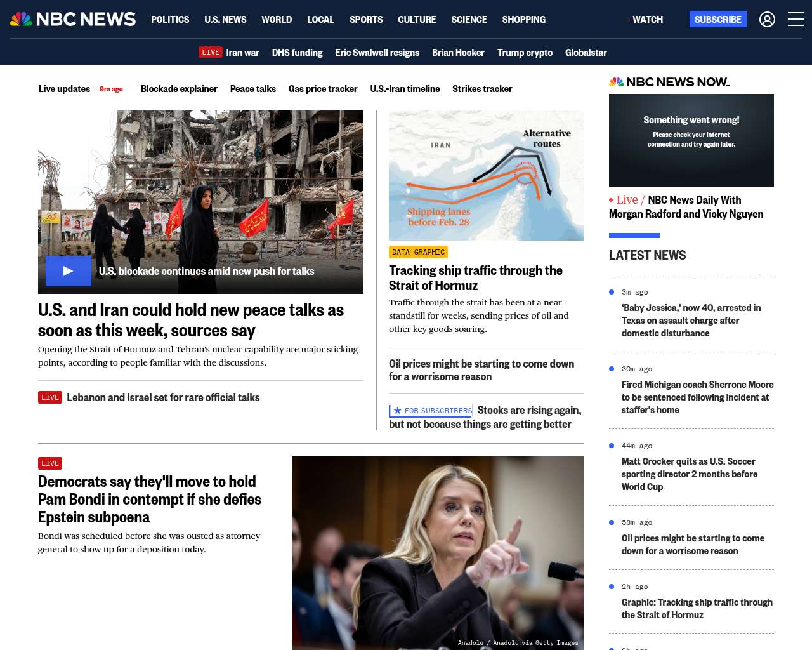
Task: Open Tracking ship traffic headline
Action: [476, 278]
